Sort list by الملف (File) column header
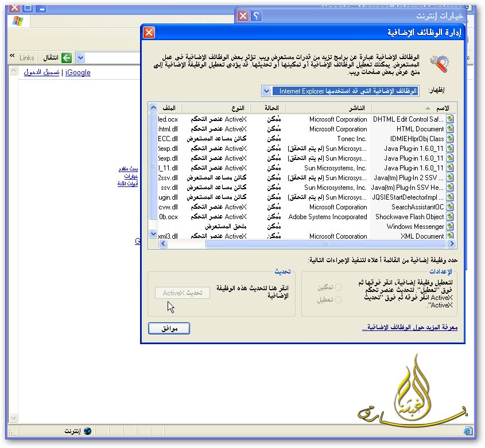 tap(169, 108)
